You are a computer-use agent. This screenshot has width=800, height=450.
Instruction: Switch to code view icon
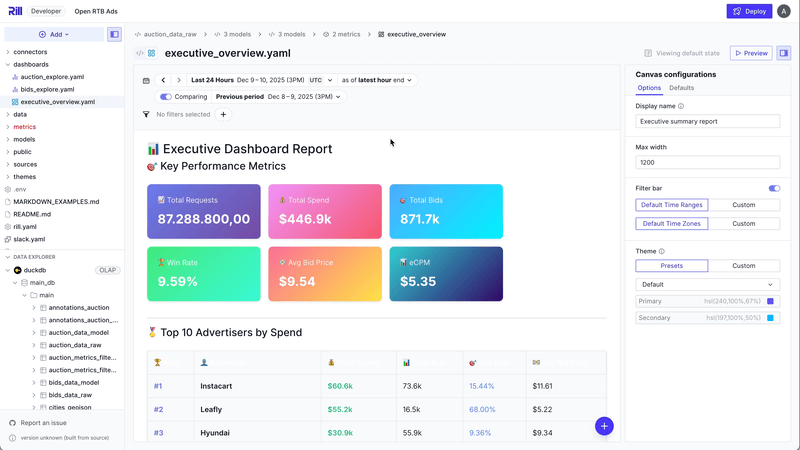(140, 53)
